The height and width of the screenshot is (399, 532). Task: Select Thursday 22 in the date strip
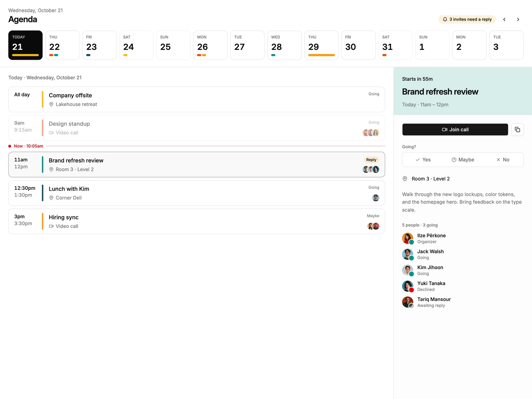[x=63, y=45]
